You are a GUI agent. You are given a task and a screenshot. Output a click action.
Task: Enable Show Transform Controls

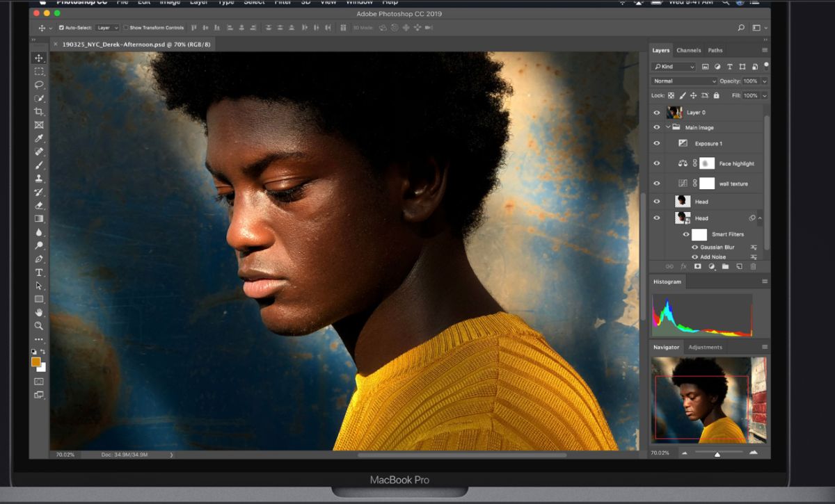126,28
